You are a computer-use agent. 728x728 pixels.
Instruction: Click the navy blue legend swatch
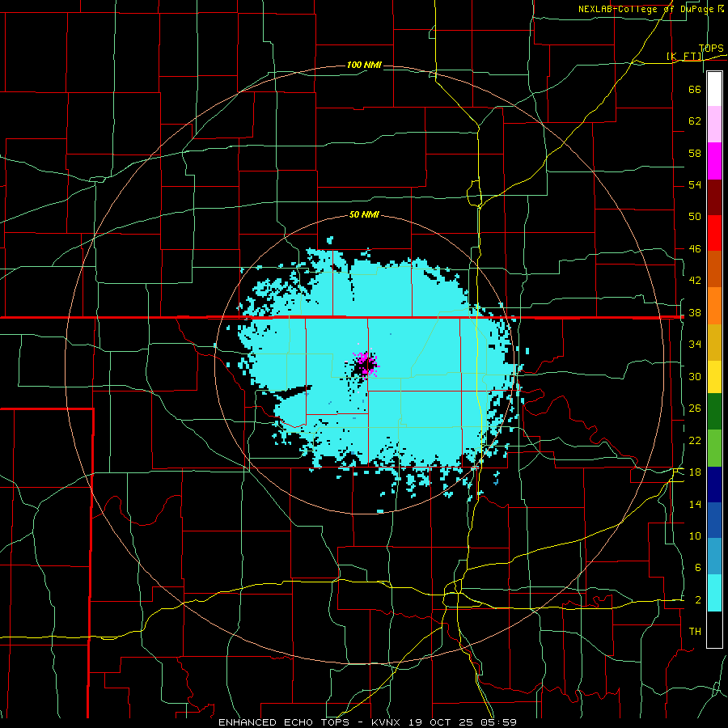pos(714,485)
